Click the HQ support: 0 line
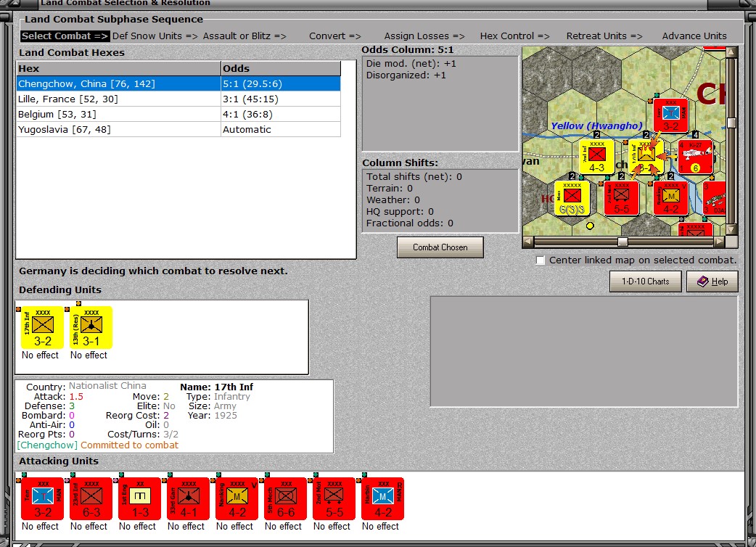The height and width of the screenshot is (547, 756). pyautogui.click(x=400, y=212)
